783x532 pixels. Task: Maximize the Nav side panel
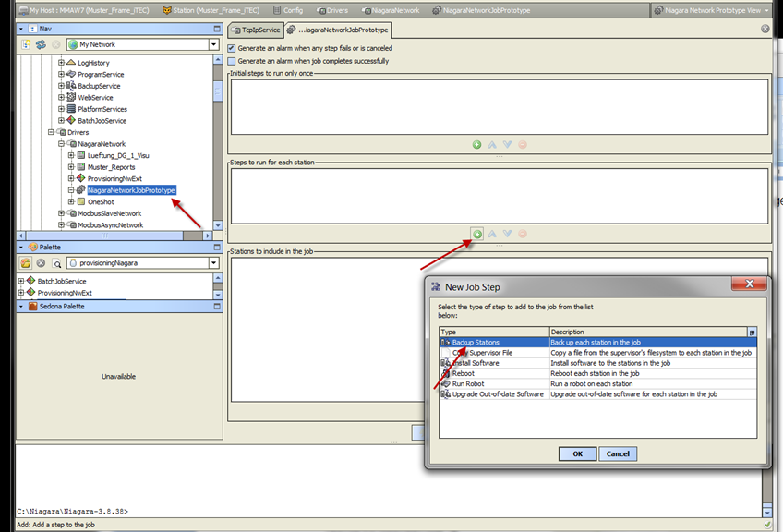point(217,29)
